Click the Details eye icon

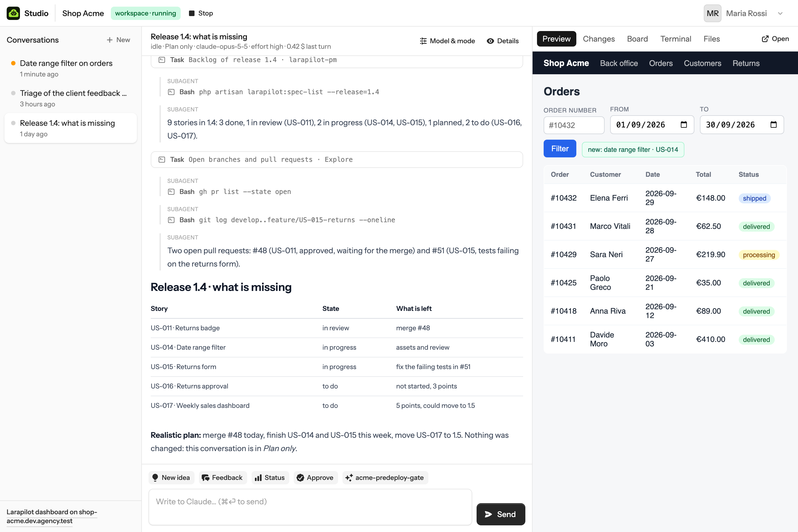point(490,41)
